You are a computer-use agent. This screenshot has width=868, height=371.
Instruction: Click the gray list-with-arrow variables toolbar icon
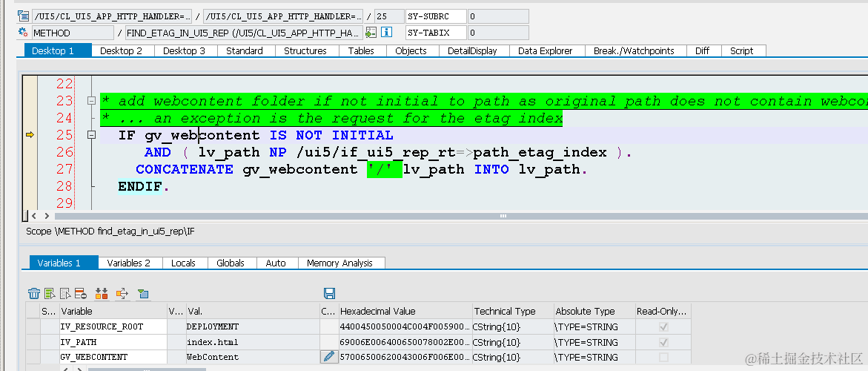click(x=64, y=294)
